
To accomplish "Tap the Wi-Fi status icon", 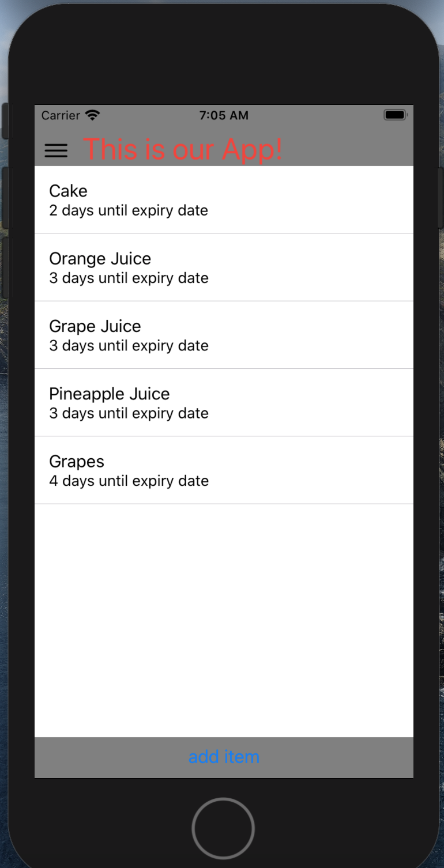I will tap(92, 115).
